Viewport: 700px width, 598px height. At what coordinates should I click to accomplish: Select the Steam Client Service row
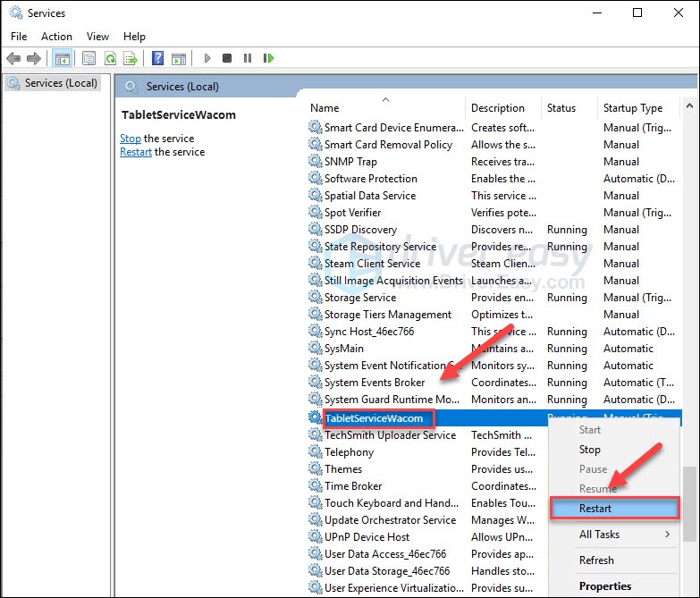(372, 264)
